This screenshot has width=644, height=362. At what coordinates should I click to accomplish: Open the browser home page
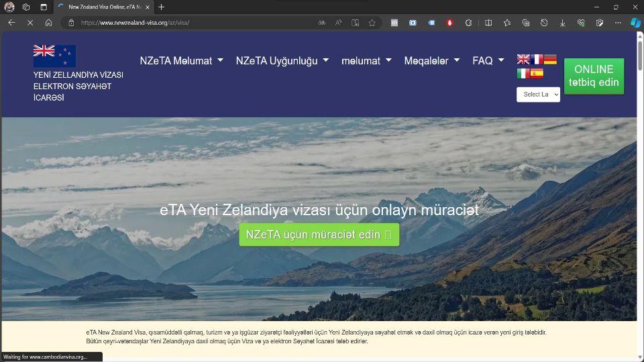click(x=48, y=23)
